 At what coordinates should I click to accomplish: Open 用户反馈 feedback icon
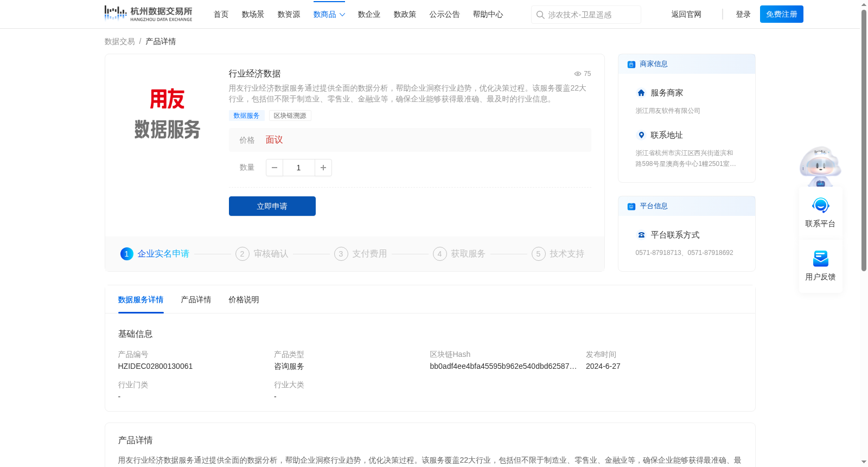click(x=820, y=259)
